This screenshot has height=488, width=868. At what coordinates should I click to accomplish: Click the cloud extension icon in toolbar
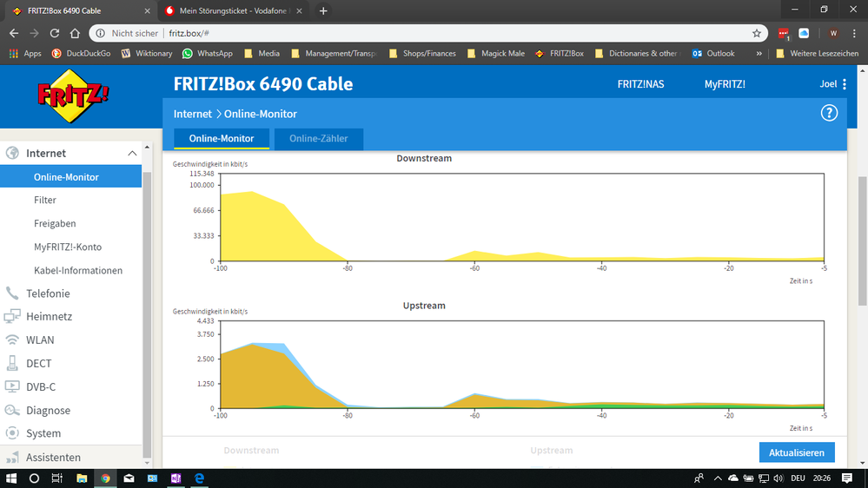(804, 33)
